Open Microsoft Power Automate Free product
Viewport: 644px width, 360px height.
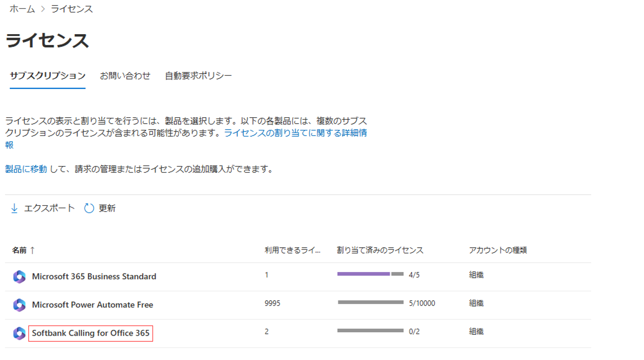pos(92,305)
